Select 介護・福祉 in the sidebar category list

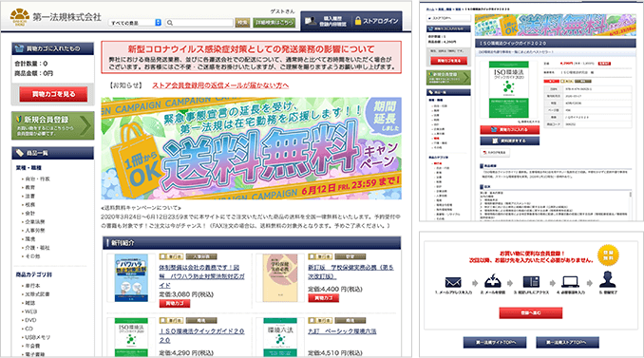(38, 248)
